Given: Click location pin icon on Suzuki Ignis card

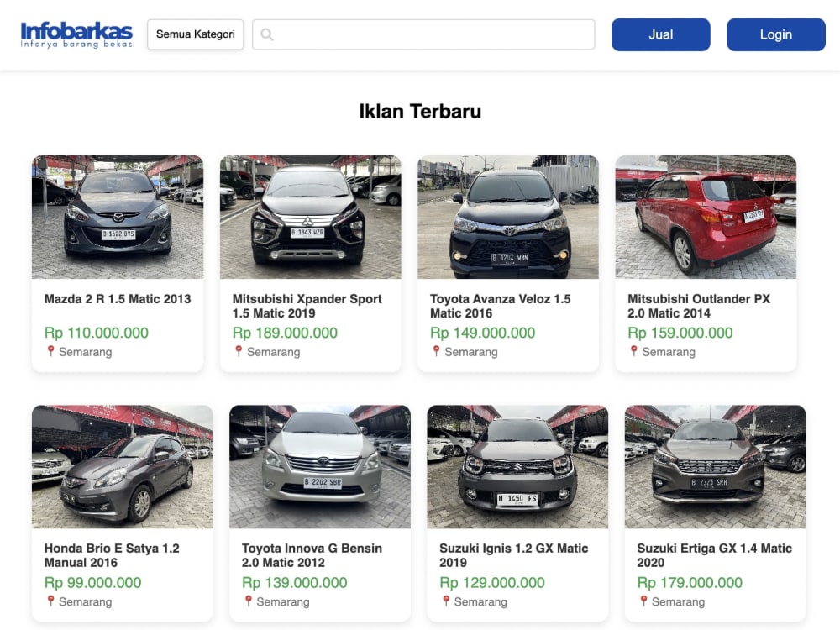Looking at the screenshot, I should coord(446,601).
